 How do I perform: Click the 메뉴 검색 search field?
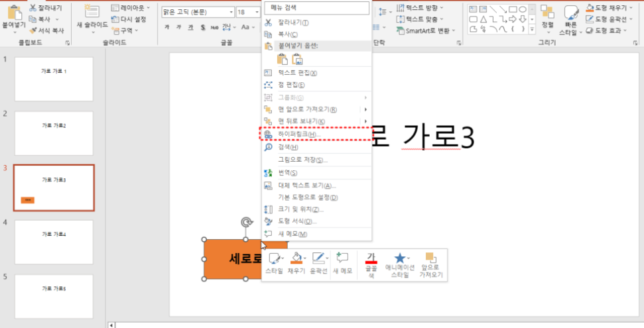316,8
